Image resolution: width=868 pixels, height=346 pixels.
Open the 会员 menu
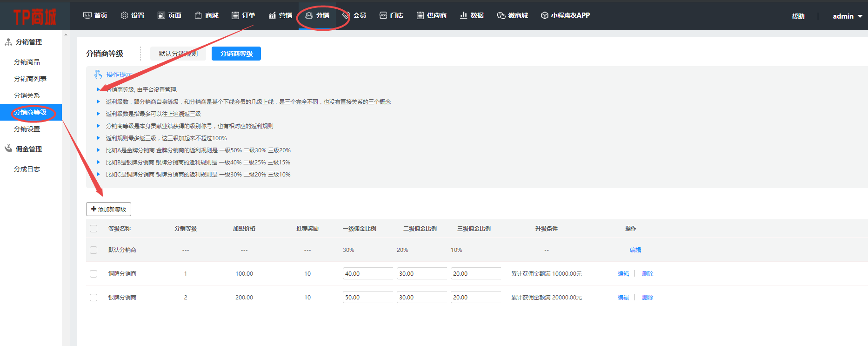click(x=354, y=15)
